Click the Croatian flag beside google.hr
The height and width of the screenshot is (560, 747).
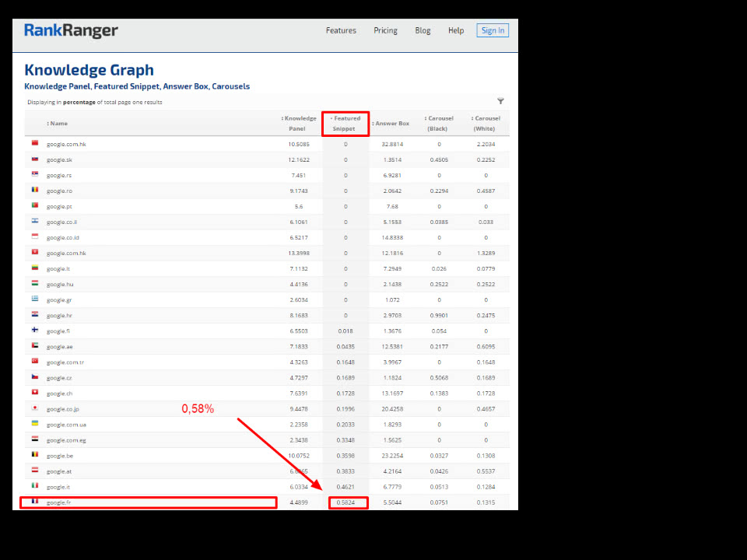tap(35, 315)
